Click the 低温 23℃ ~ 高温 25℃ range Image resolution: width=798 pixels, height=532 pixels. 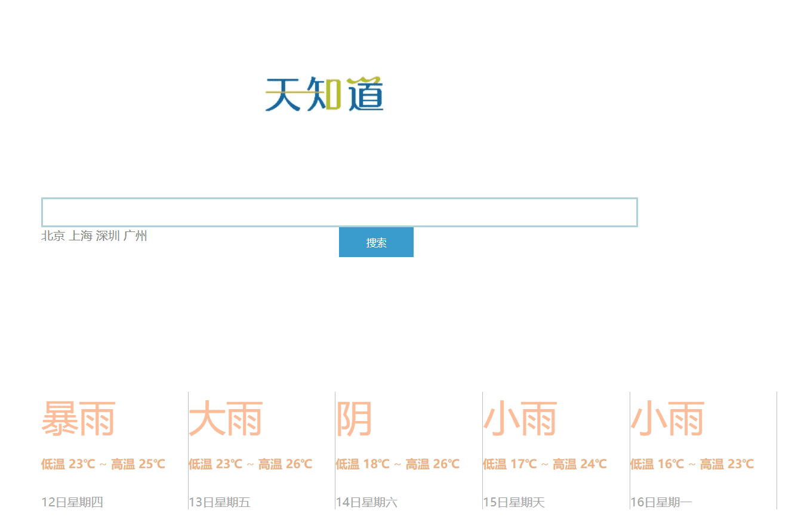click(x=103, y=463)
